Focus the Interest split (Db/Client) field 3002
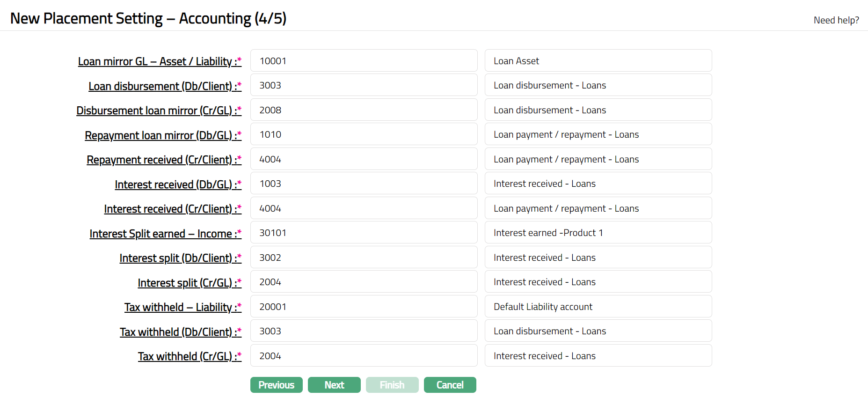 pos(364,258)
